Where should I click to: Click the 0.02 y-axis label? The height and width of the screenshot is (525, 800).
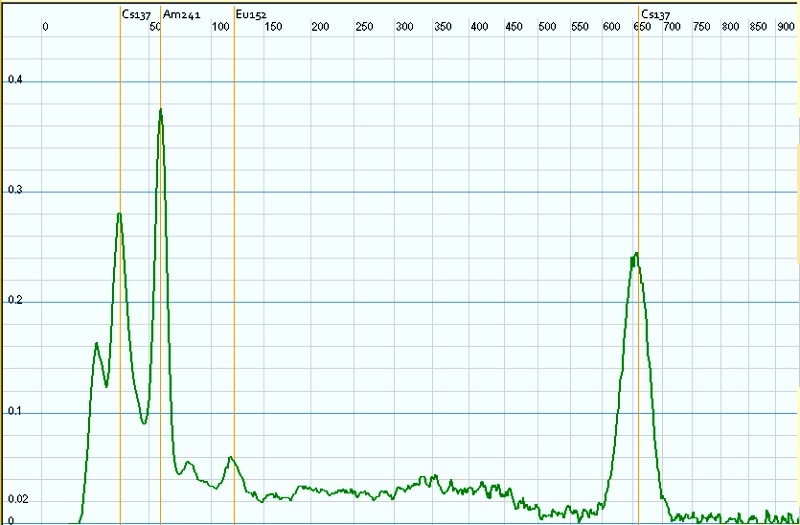coord(17,499)
